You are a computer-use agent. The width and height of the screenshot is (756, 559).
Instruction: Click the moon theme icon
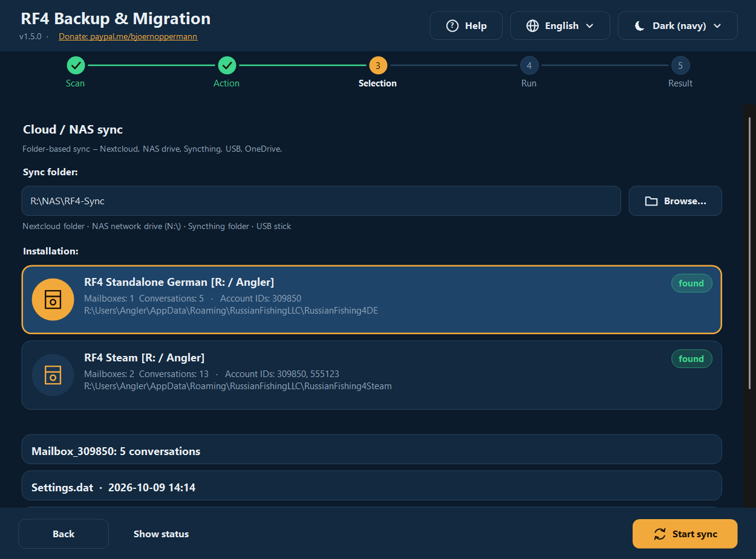(639, 26)
